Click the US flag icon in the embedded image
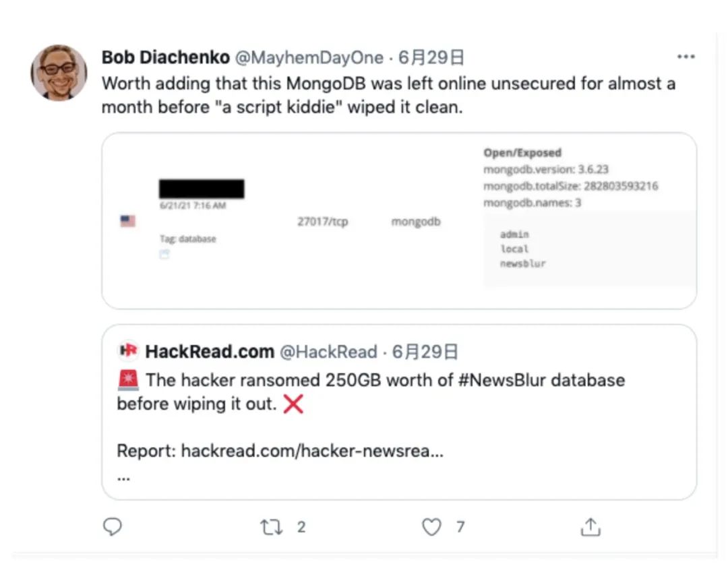728x564 pixels. click(127, 221)
